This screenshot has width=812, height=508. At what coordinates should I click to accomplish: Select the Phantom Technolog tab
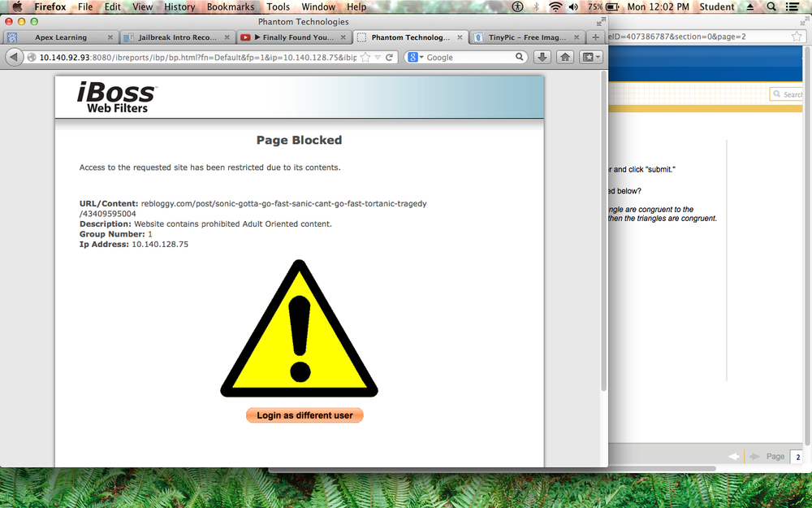coord(411,37)
